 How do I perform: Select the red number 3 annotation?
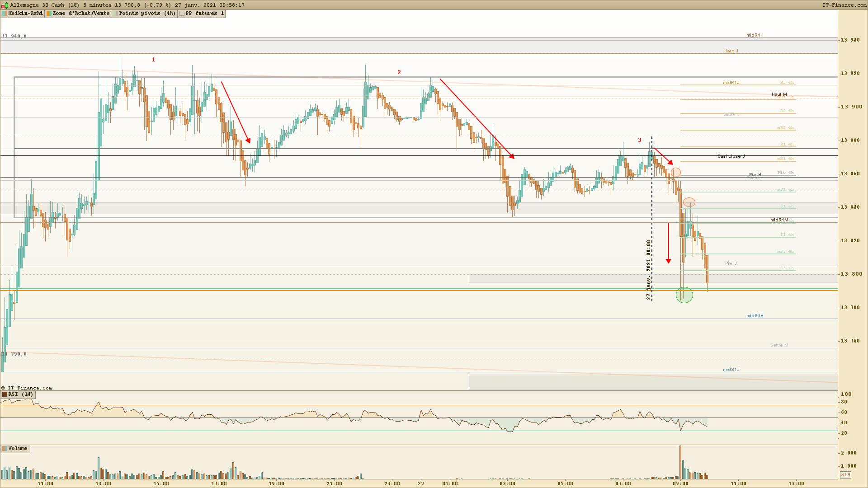639,140
